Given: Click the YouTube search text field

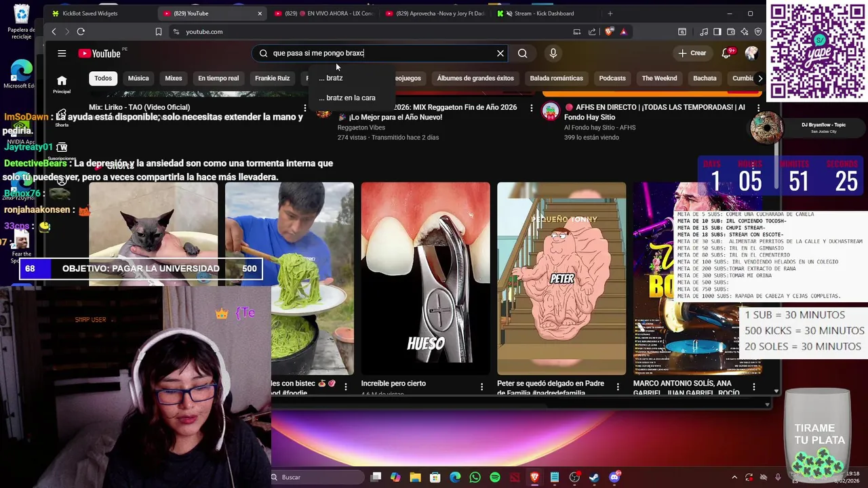Looking at the screenshot, I should pyautogui.click(x=380, y=53).
